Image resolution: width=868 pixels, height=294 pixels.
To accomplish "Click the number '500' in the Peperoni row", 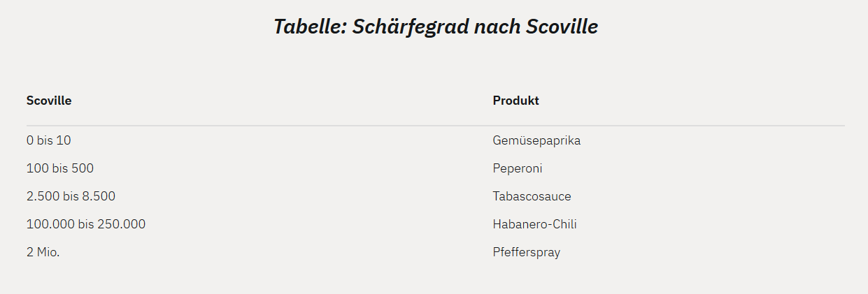I will (x=82, y=168).
